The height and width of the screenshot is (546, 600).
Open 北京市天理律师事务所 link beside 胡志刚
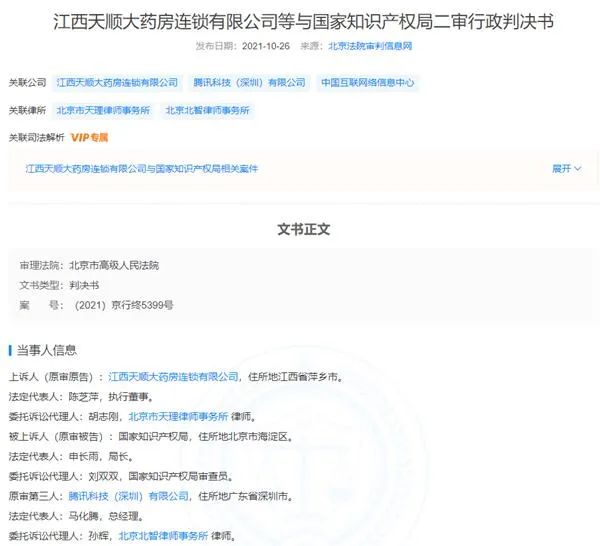tap(178, 417)
